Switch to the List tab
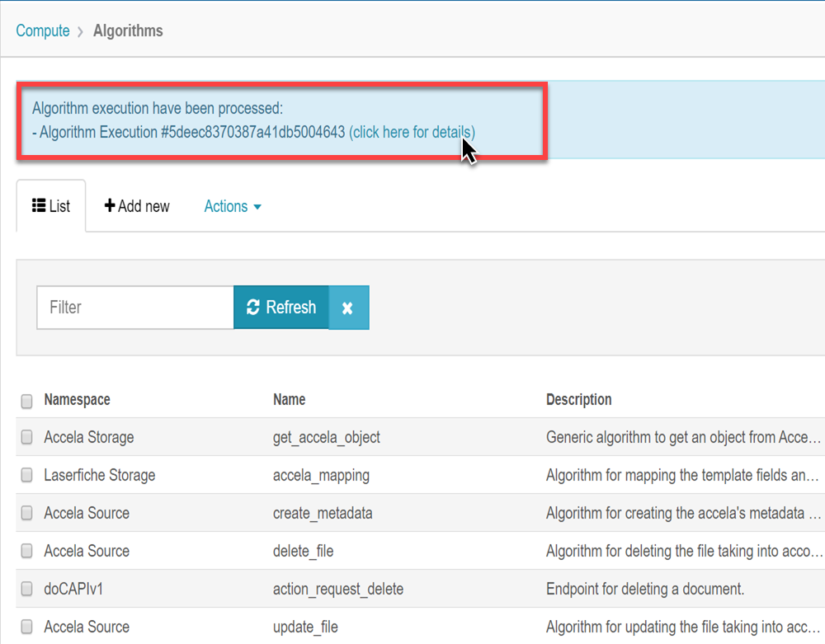The image size is (825, 644). pyautogui.click(x=51, y=206)
